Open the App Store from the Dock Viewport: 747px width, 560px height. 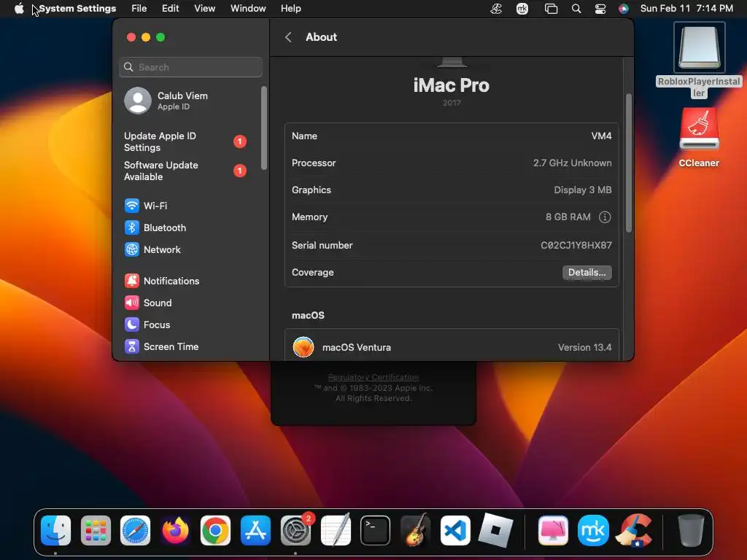tap(255, 530)
